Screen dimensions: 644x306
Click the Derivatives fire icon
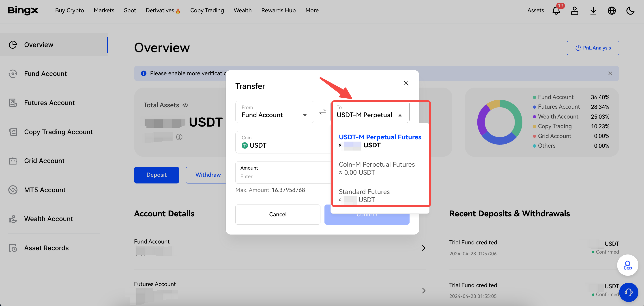[x=178, y=11]
